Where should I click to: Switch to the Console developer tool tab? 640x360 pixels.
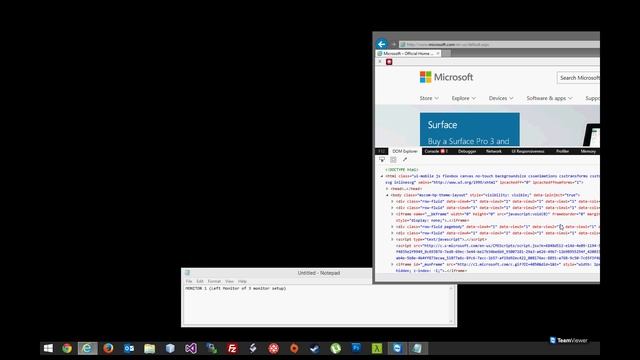click(436, 151)
